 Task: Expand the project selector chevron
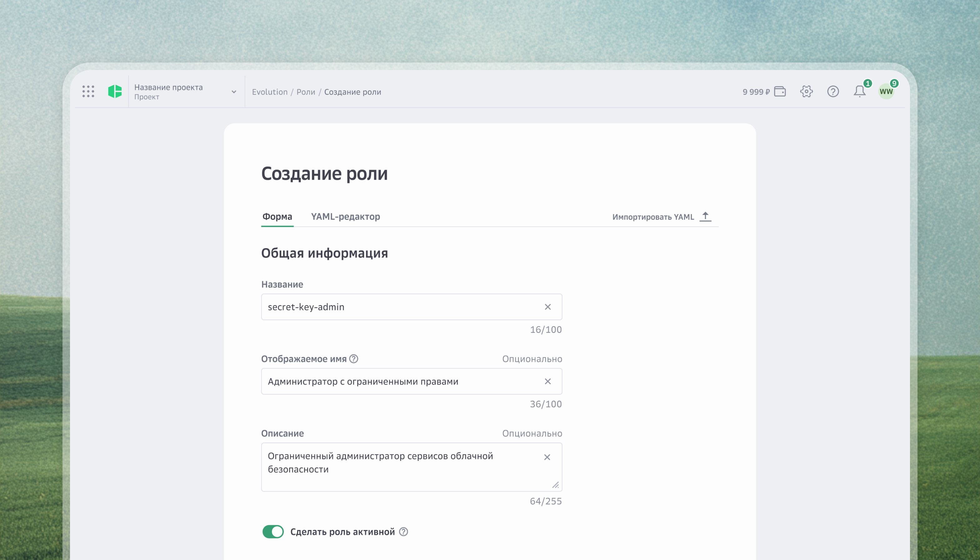pyautogui.click(x=233, y=92)
